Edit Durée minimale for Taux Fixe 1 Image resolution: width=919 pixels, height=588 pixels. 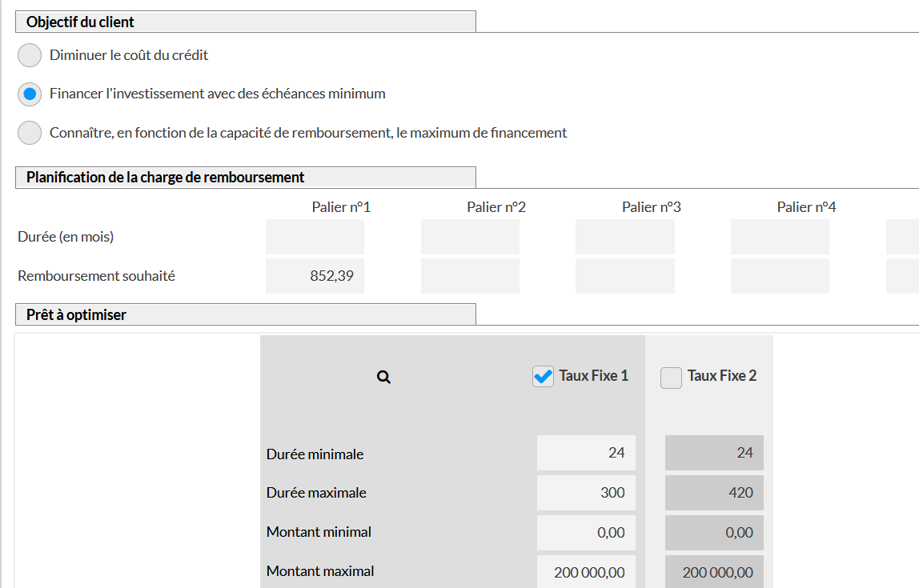click(x=586, y=453)
